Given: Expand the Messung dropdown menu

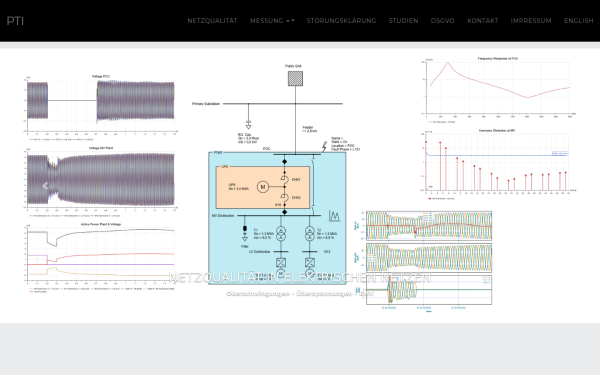Looking at the screenshot, I should [272, 21].
